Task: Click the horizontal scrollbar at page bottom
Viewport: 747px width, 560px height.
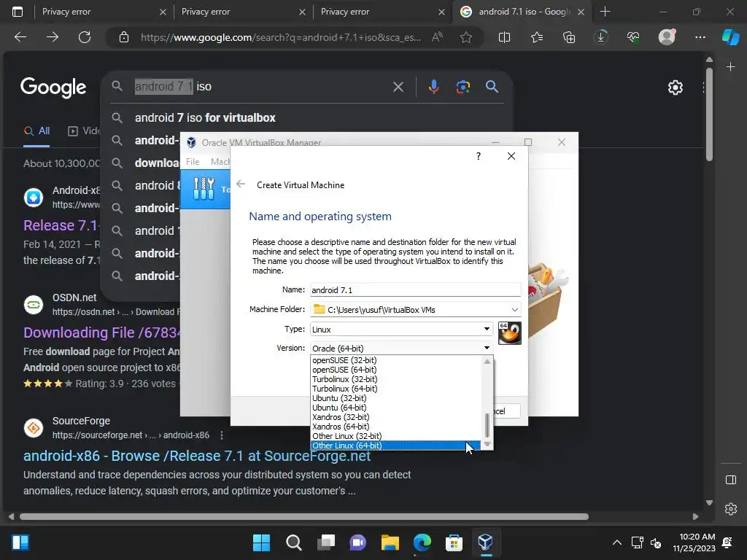Action: click(304, 517)
